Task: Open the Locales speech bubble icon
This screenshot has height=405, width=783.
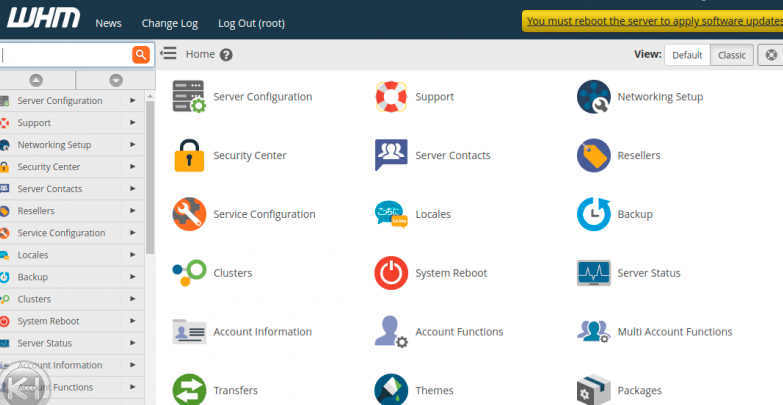Action: point(391,214)
